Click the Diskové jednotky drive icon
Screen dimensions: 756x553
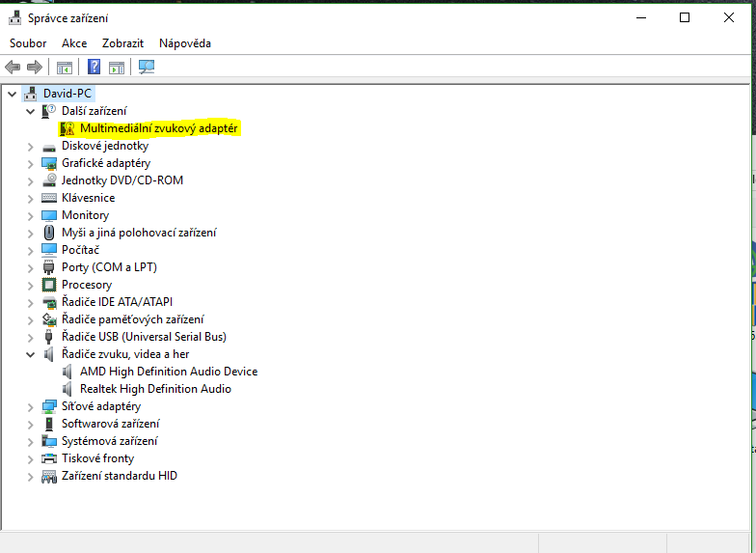tap(48, 147)
